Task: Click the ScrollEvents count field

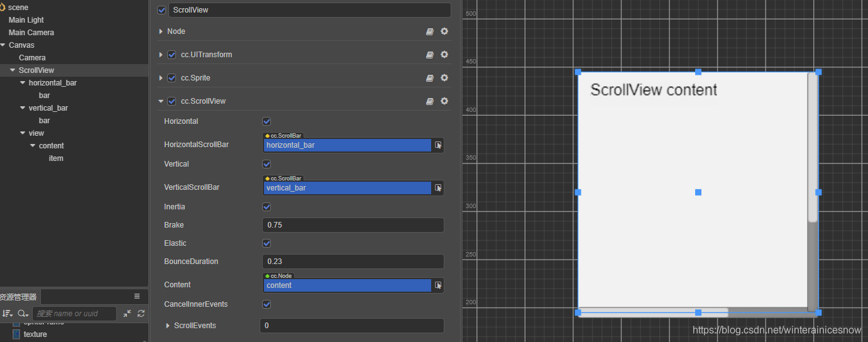Action: coord(352,326)
